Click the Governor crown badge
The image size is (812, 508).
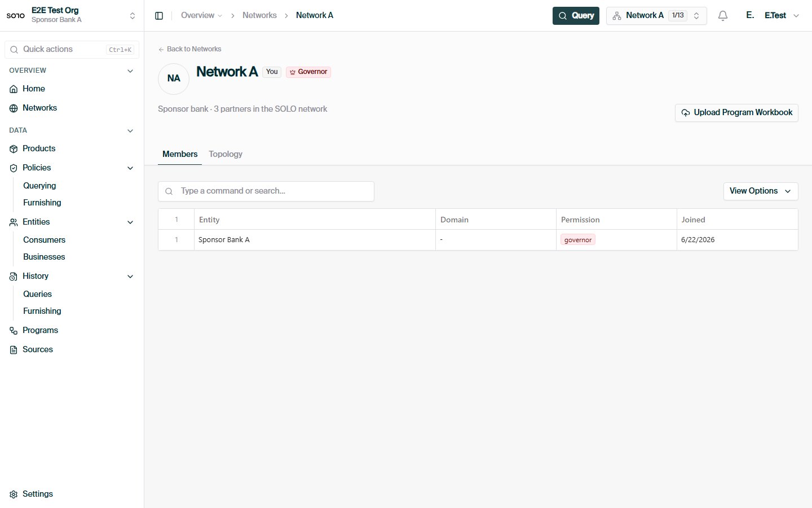pos(308,72)
